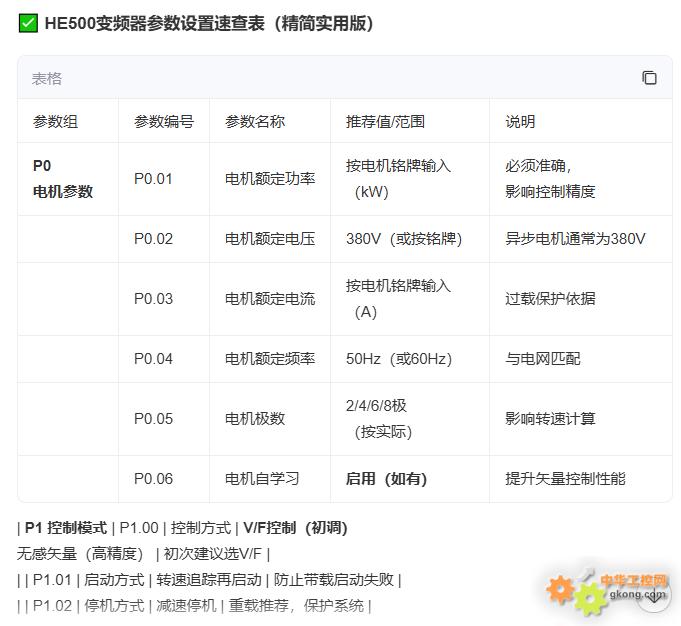Select the P0 电机参数 group cell
The height and width of the screenshot is (626, 681).
[63, 178]
